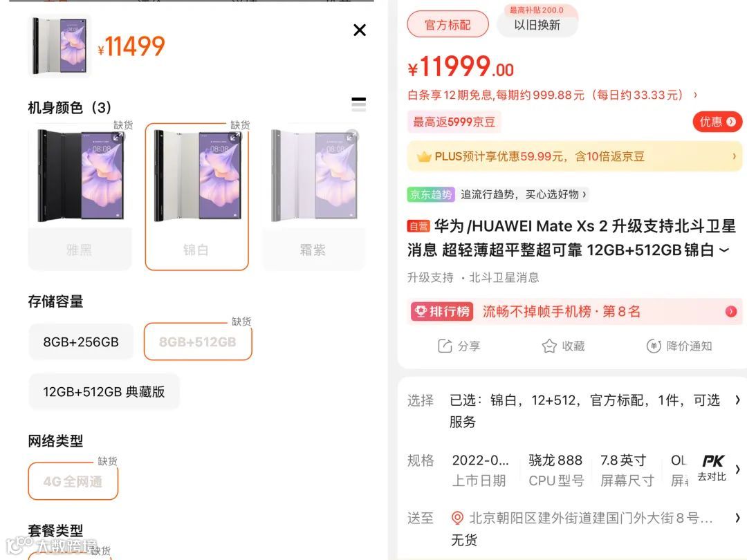This screenshot has width=747, height=560.
Task: Select the 霜紫 color option
Action: [x=313, y=197]
